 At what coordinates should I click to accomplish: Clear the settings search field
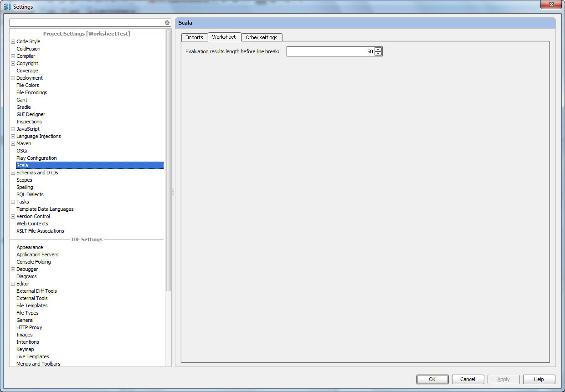tap(167, 23)
